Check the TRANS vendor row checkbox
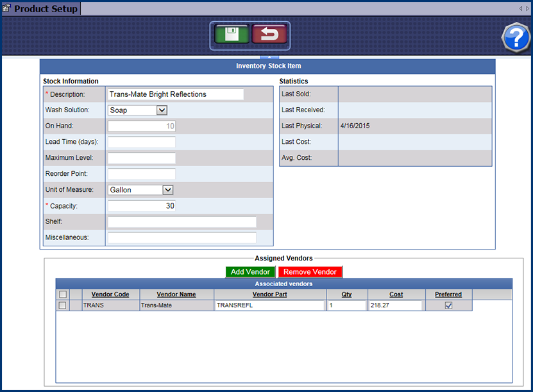This screenshot has width=533, height=392. coord(62,306)
